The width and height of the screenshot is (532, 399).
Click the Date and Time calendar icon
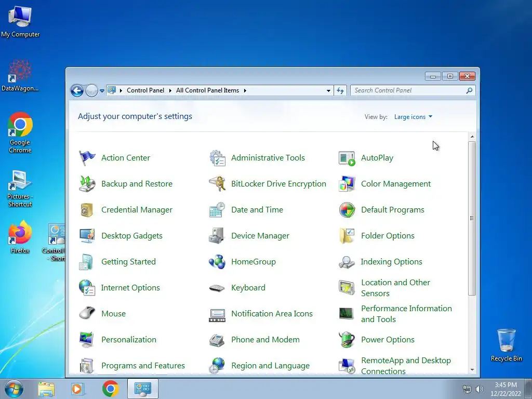217,210
